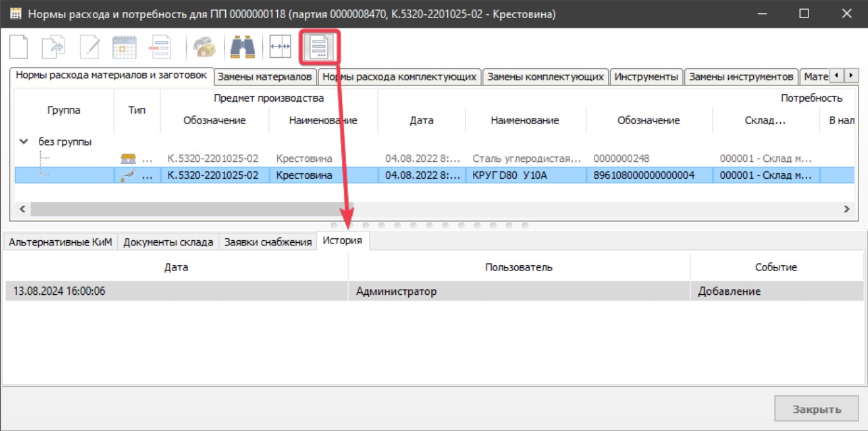Switch to the 'Замены материалов' tab
Viewport: 868px width, 431px height.
pos(265,77)
